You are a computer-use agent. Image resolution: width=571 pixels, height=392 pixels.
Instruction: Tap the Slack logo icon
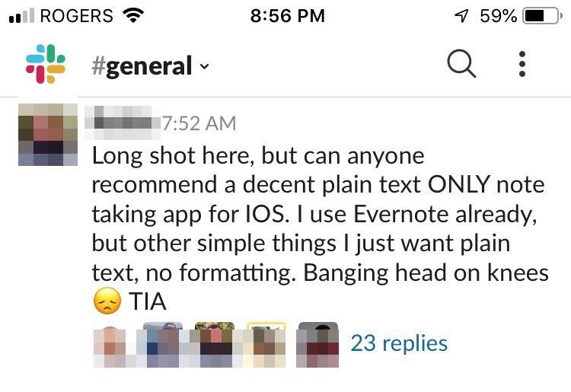click(x=46, y=65)
